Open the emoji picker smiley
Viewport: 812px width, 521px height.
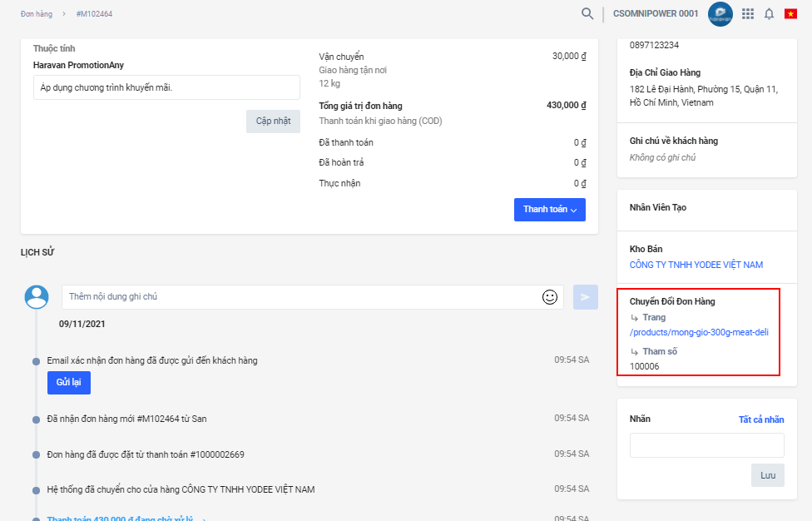tap(549, 297)
